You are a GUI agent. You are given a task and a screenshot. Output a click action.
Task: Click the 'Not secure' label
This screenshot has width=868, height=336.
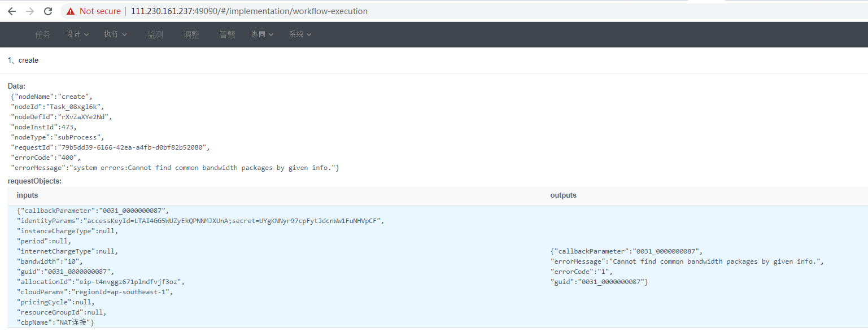click(99, 11)
